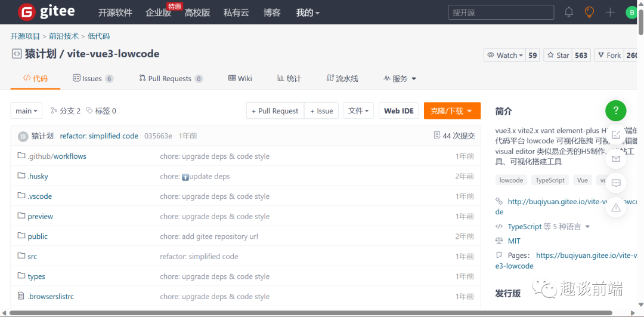Switch to the 代码 tab
This screenshot has height=317, width=644.
tap(35, 78)
